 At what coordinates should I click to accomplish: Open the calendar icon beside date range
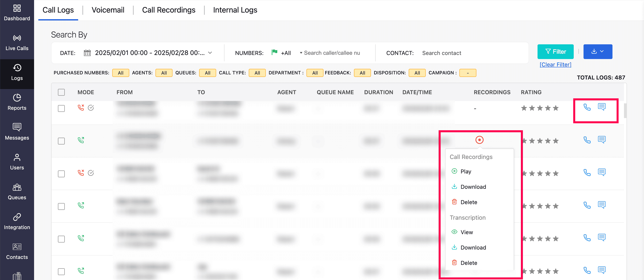[87, 53]
